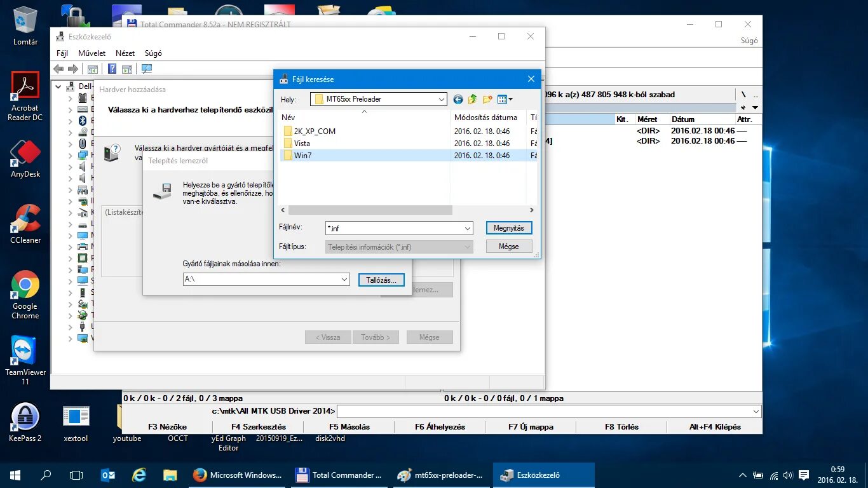Open Total Commander command line history dropdown
This screenshot has width=868, height=488.
pos(756,411)
